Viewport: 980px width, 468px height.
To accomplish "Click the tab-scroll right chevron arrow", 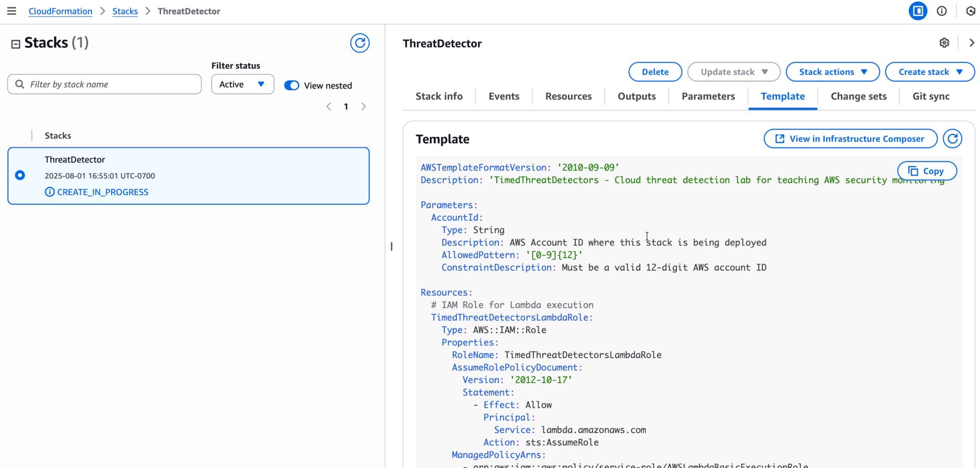I will pos(972,43).
